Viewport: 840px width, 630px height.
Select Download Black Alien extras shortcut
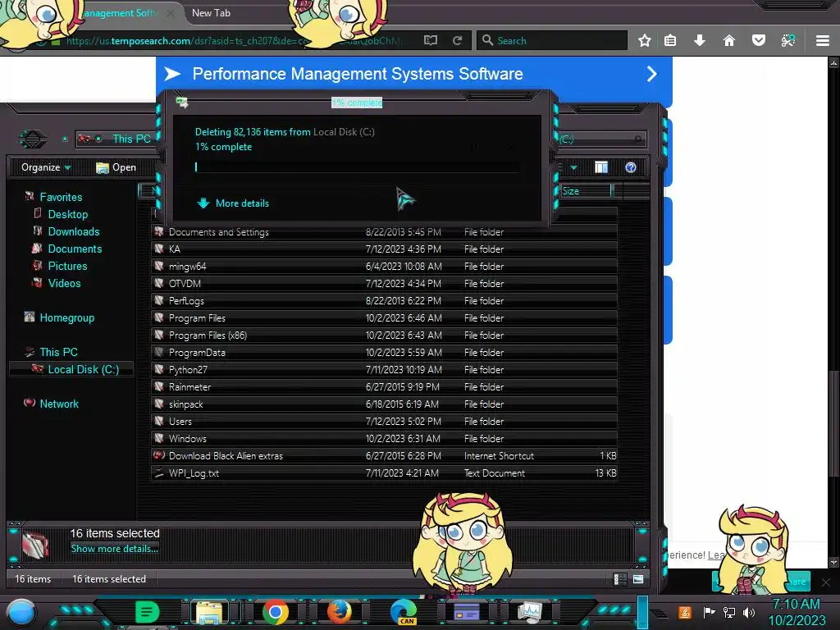click(384, 456)
